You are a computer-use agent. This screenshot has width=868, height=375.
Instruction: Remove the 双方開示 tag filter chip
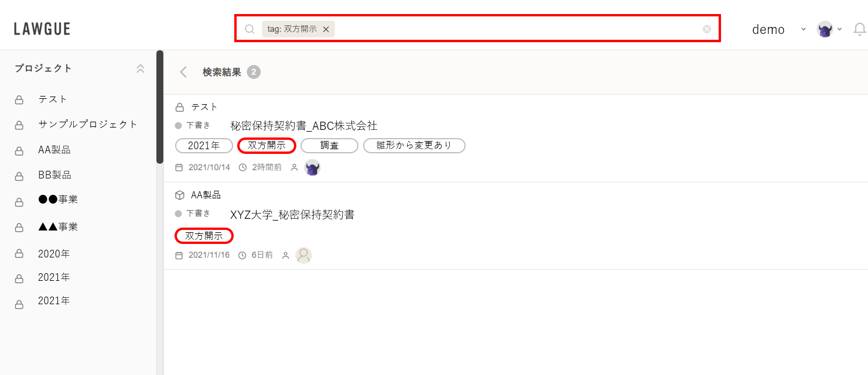coord(326,29)
